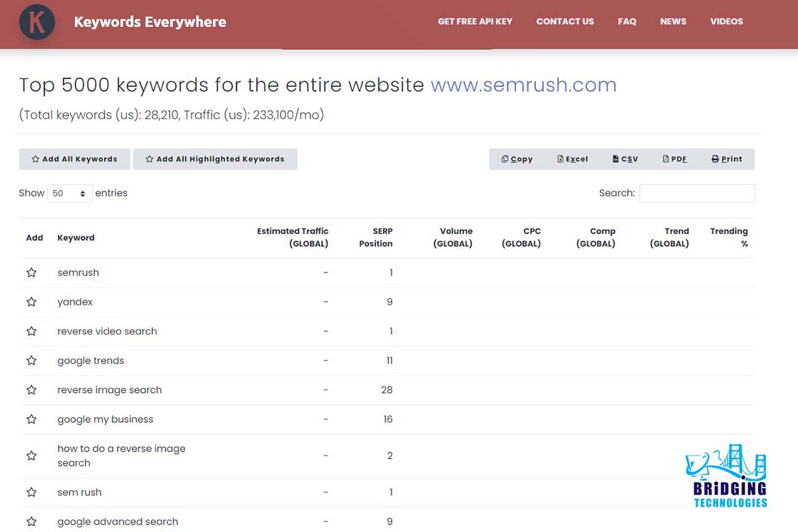Image resolution: width=798 pixels, height=532 pixels.
Task: Sort by Estimated Traffic (GLOBAL) column
Action: (293, 237)
